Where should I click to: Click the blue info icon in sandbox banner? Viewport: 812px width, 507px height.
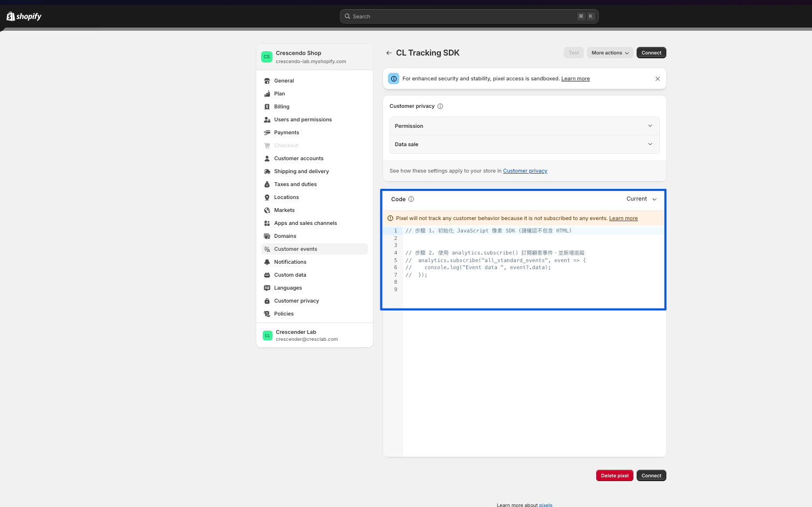[x=394, y=79]
